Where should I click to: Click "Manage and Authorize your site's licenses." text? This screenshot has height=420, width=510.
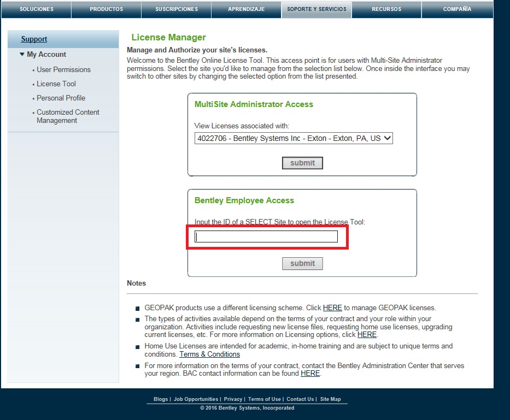coord(197,50)
